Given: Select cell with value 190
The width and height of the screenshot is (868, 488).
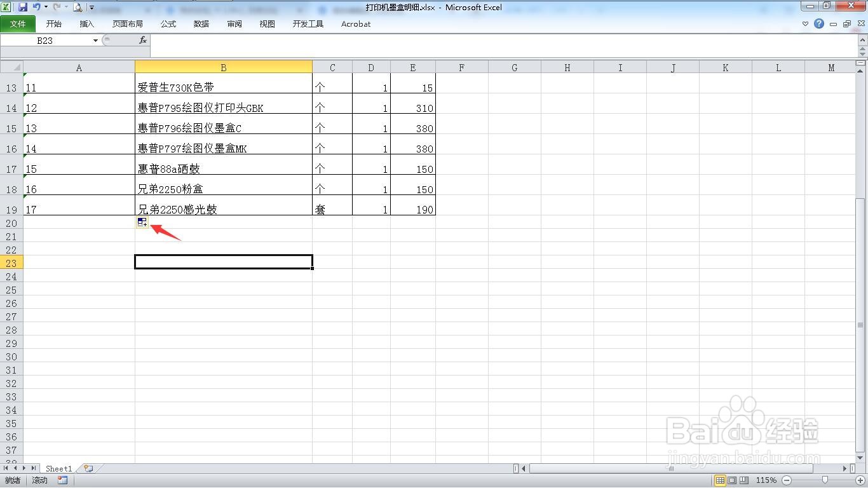Looking at the screenshot, I should click(413, 205).
